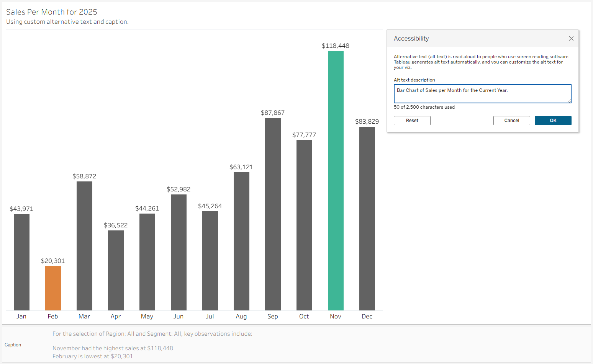Click the October sales bar
The height and width of the screenshot is (364, 593).
[304, 225]
